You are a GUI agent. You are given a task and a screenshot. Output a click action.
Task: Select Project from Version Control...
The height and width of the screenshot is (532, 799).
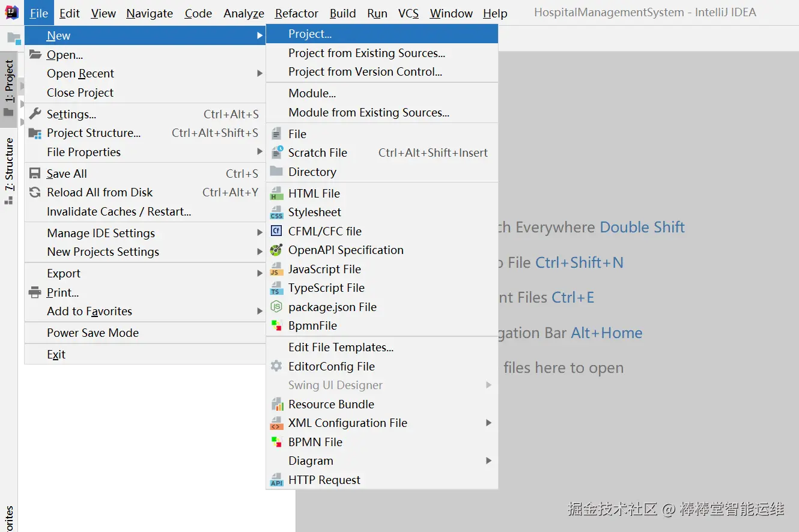click(x=382, y=71)
